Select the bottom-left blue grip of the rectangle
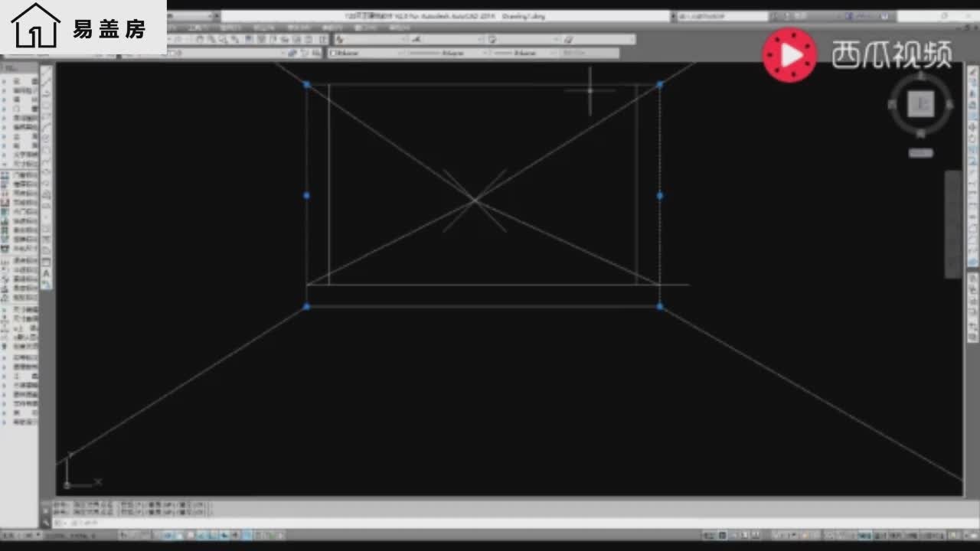 coord(306,306)
